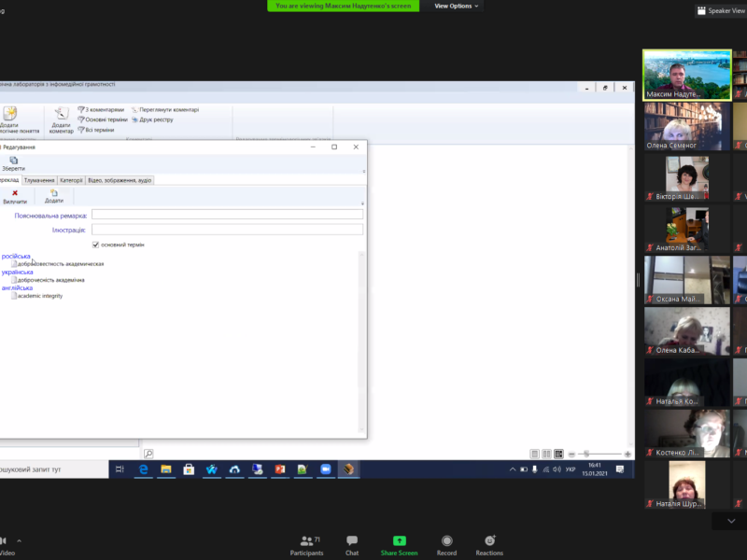
Task: Toggle the основний термін checkbox
Action: coord(95,245)
